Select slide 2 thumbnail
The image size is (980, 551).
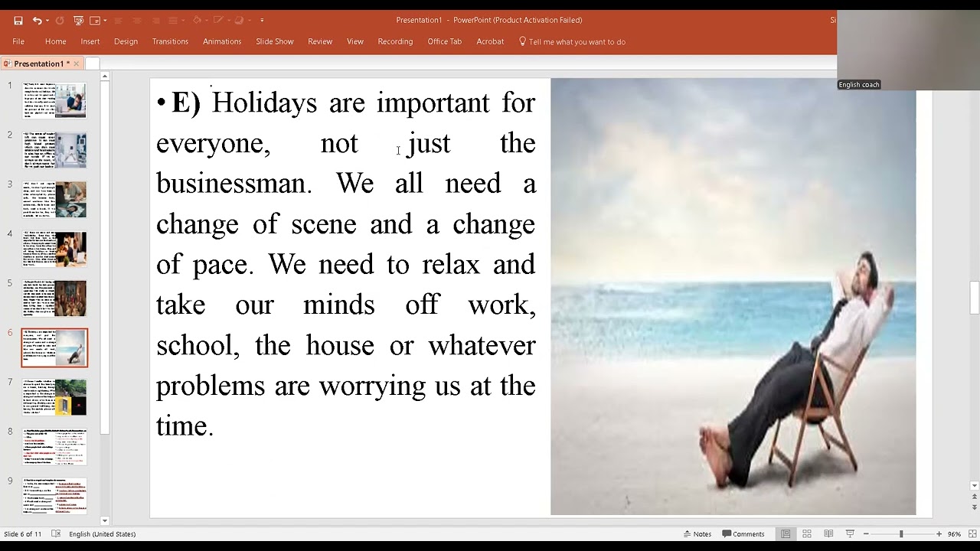[54, 149]
